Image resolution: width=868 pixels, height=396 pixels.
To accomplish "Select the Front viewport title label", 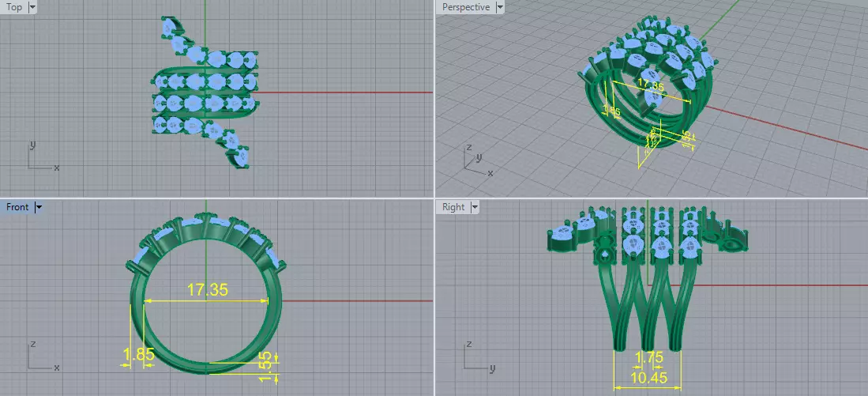I will point(17,207).
